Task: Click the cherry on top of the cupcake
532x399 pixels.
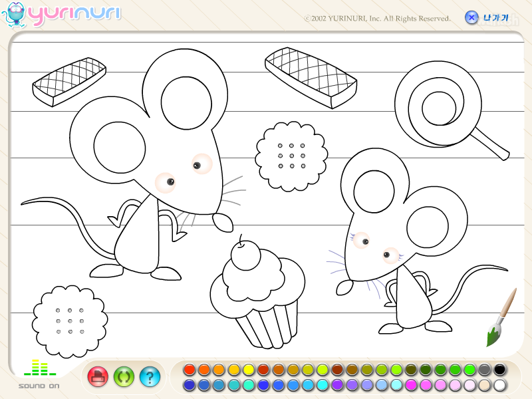Action: (245, 255)
